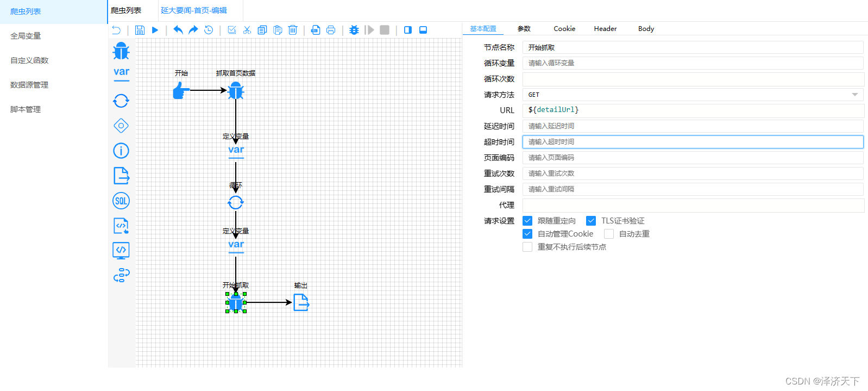
Task: Delete the selection with trash icon
Action: click(293, 30)
